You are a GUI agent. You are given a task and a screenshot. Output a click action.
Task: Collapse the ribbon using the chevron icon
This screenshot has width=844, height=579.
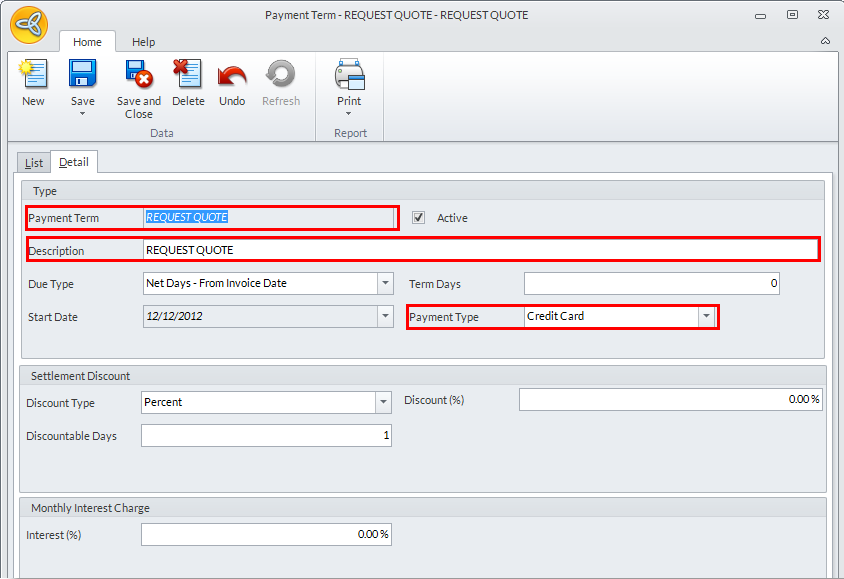825,41
